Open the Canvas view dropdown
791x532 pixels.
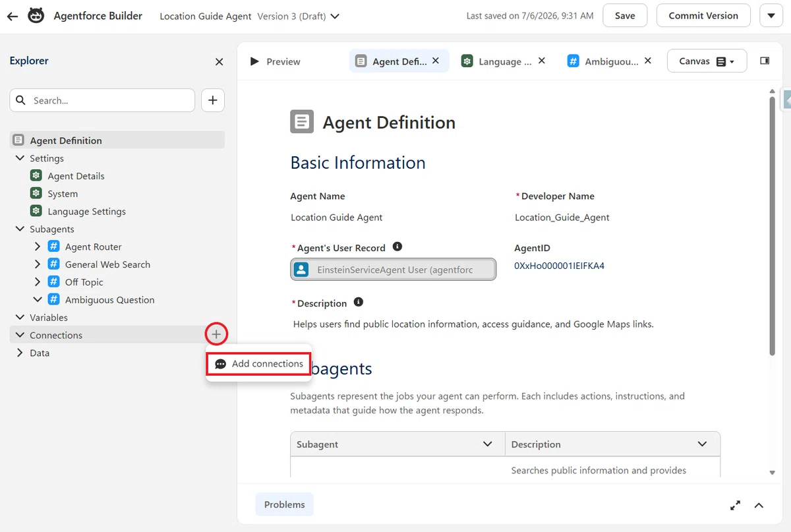(x=707, y=61)
